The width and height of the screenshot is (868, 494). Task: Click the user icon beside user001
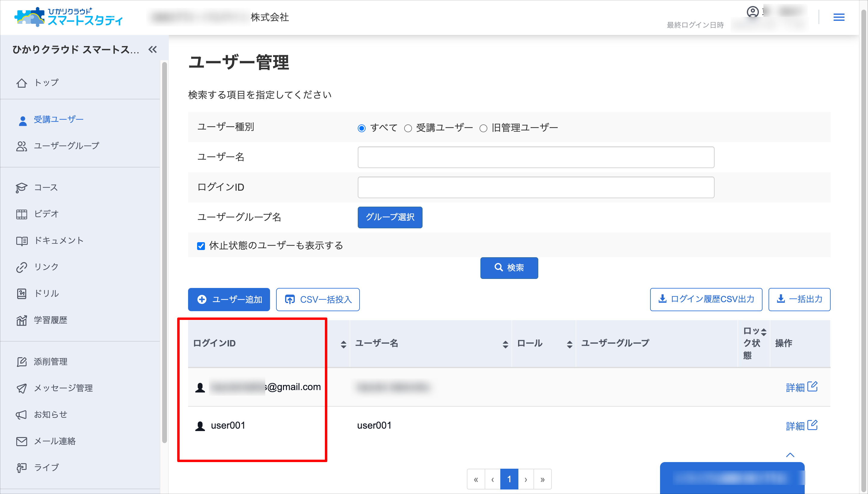click(200, 426)
